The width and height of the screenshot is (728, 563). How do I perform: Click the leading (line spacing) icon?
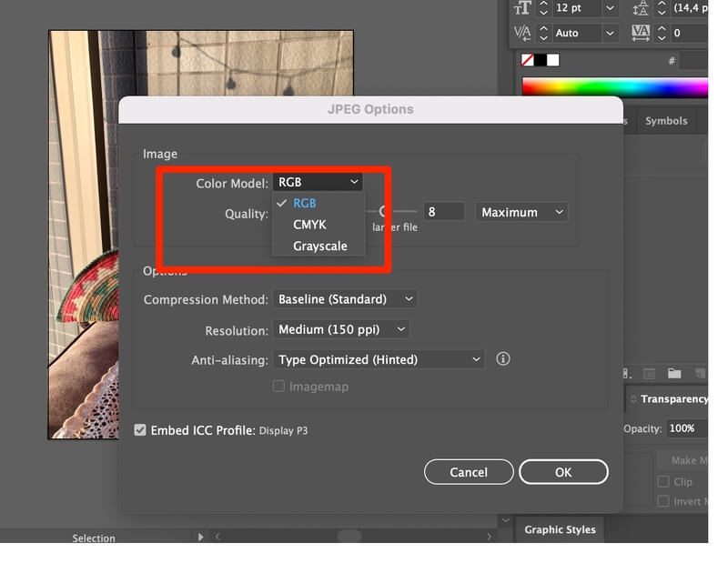coord(641,8)
